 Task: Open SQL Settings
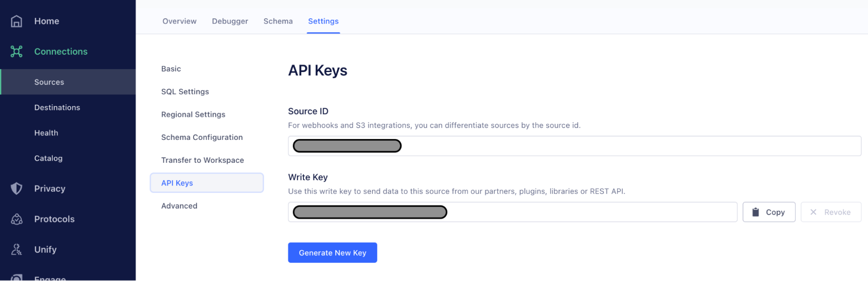coord(185,91)
